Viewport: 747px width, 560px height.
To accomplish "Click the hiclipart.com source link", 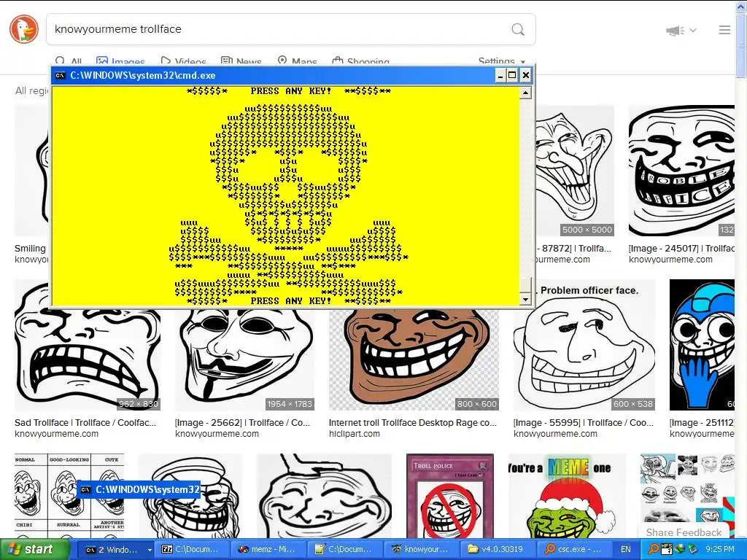I will [355, 434].
